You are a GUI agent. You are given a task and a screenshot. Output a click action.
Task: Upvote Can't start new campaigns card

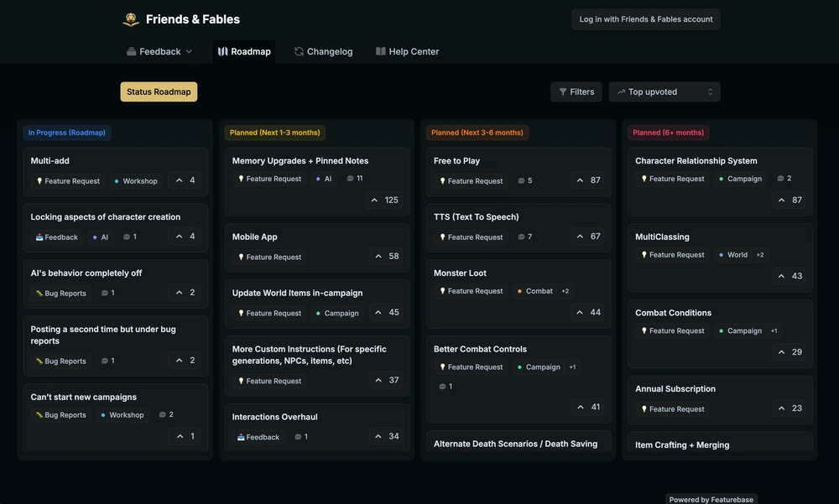tap(185, 437)
